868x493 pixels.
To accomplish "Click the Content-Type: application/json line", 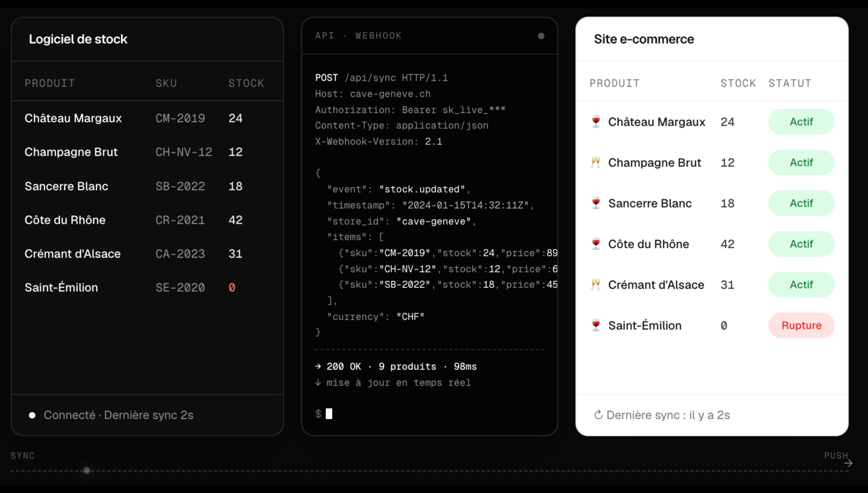I will coord(402,125).
